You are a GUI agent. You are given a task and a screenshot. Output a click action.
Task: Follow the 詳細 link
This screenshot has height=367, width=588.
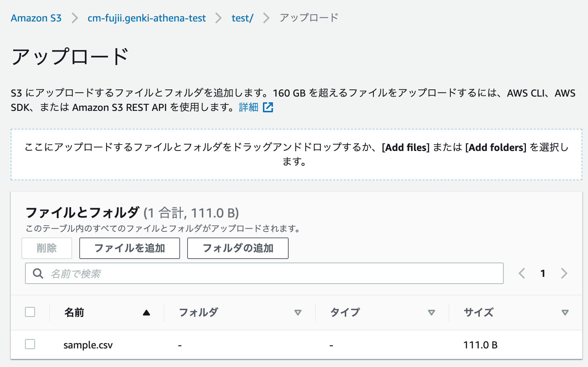[248, 107]
